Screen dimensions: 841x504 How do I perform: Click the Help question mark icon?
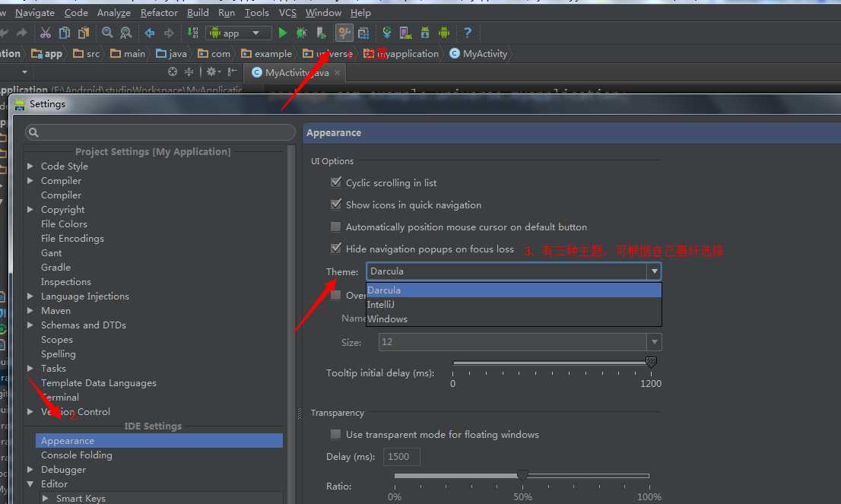(468, 33)
